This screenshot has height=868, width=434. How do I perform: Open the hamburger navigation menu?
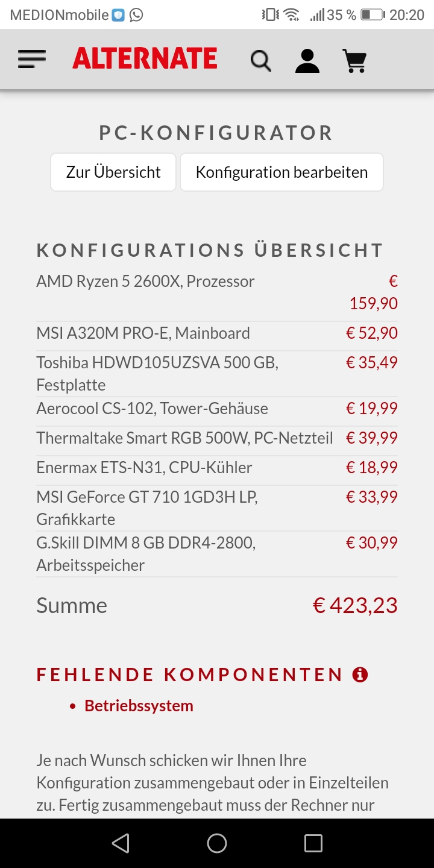coord(32,59)
